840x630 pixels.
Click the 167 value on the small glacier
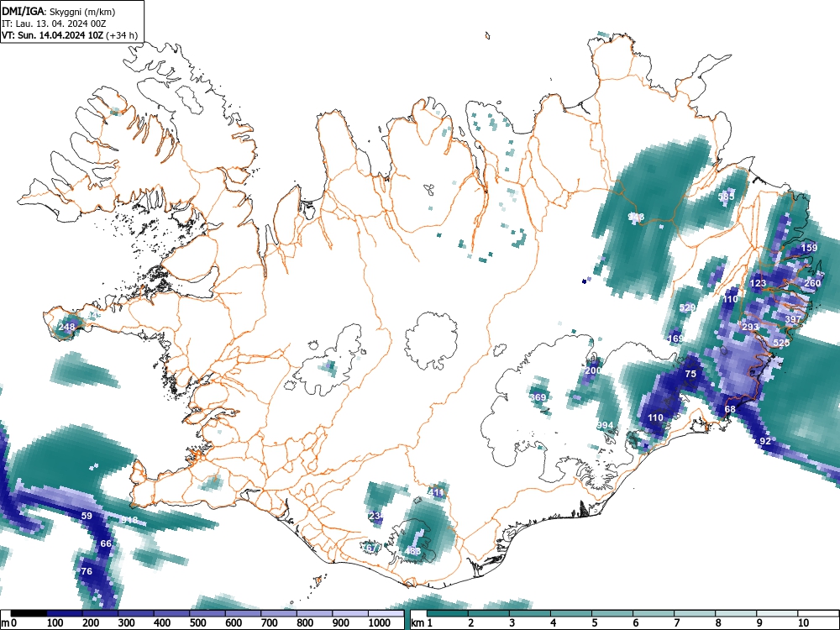pyautogui.click(x=372, y=548)
